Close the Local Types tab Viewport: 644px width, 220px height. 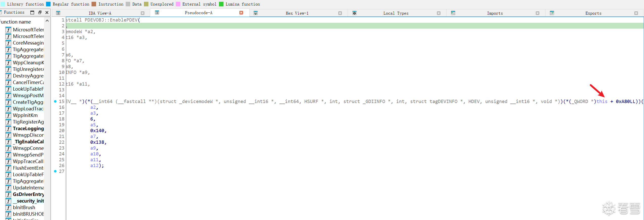[x=439, y=13]
